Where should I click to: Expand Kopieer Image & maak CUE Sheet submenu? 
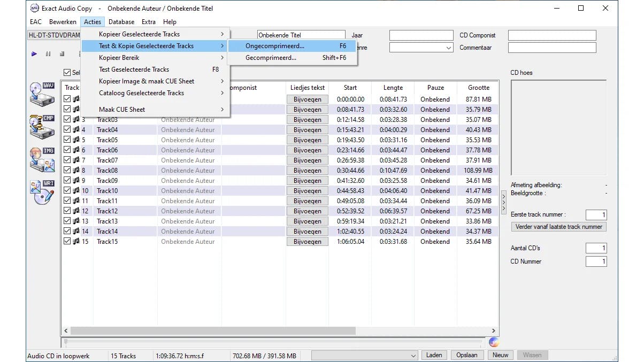pos(155,81)
